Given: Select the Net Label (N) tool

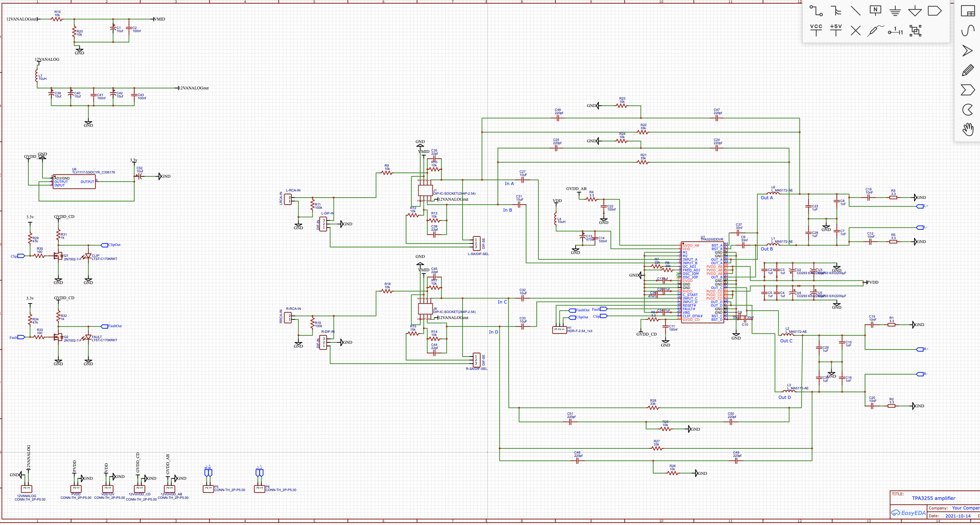Looking at the screenshot, I should [876, 10].
